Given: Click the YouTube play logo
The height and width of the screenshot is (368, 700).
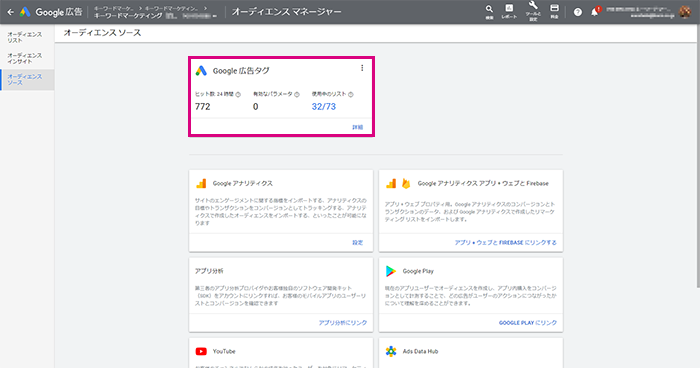Looking at the screenshot, I should point(201,351).
